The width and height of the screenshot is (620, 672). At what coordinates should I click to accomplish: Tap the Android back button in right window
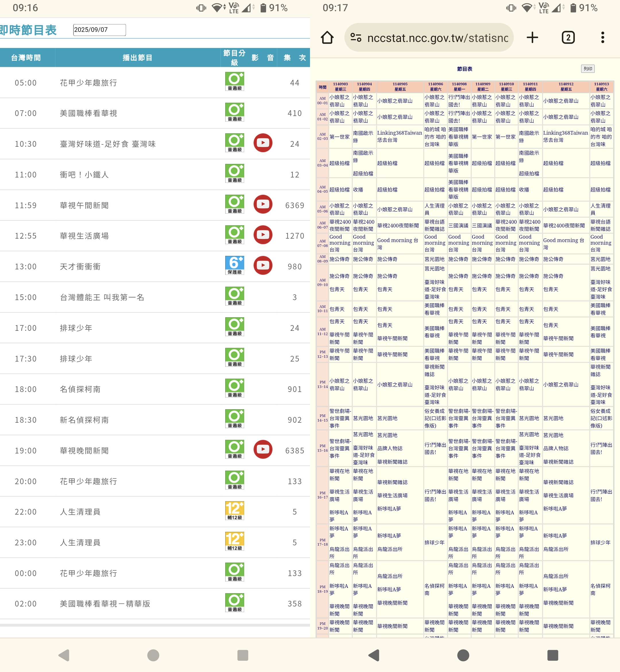tap(374, 655)
